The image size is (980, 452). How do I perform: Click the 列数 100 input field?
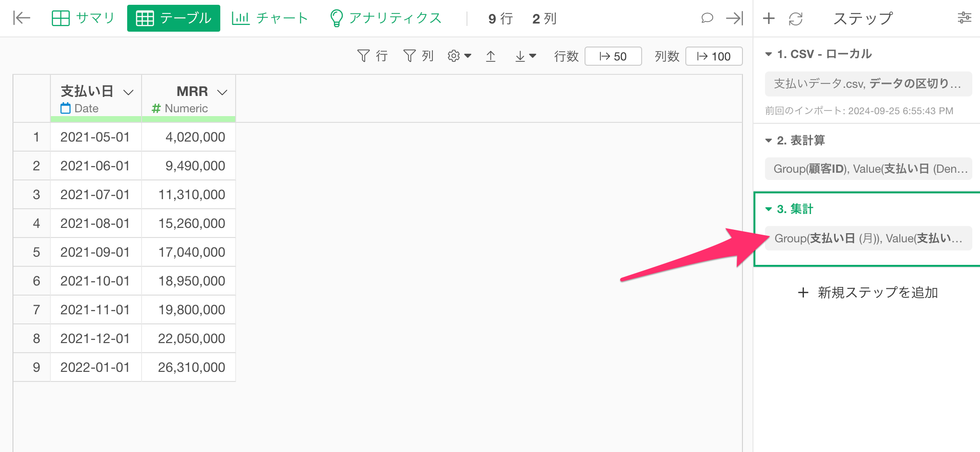coord(714,56)
